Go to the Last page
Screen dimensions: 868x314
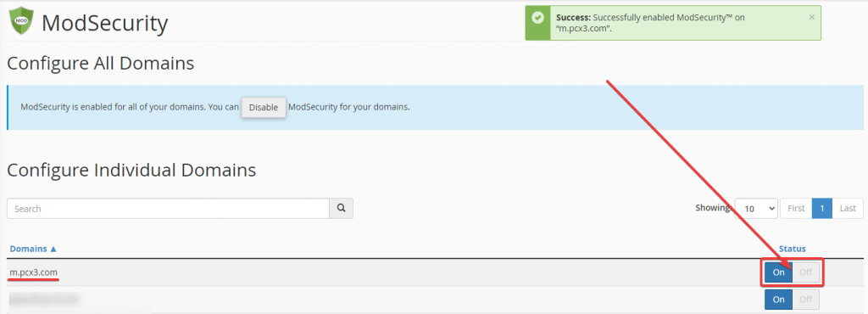click(x=848, y=209)
